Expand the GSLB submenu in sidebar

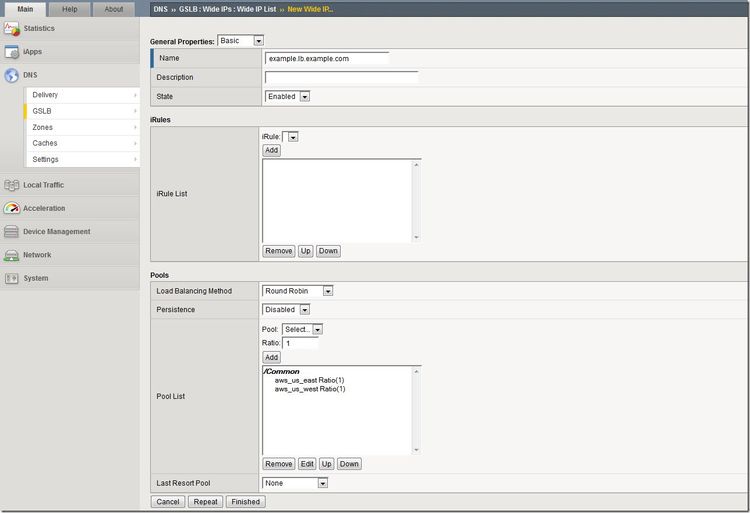tap(82, 111)
